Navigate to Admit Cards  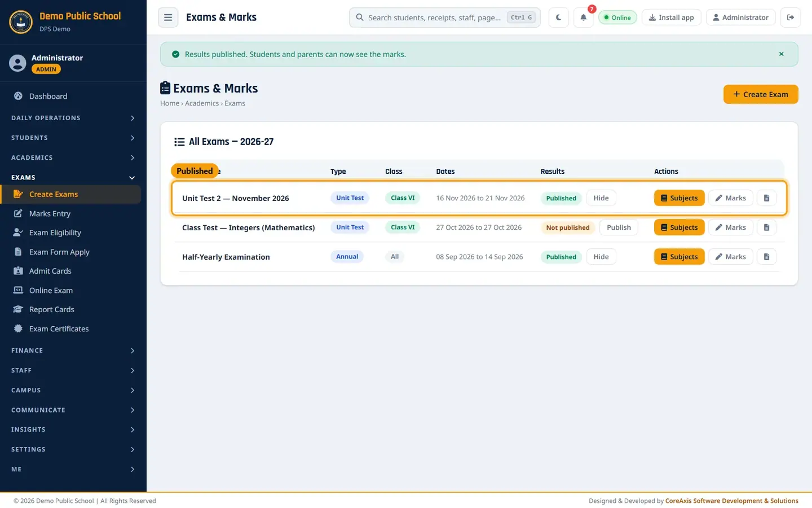[x=70, y=271]
